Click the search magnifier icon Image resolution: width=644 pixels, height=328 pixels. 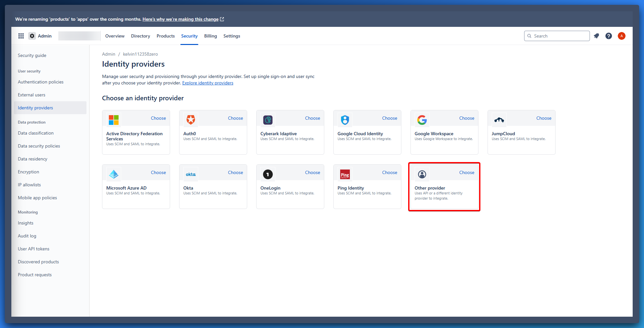(529, 36)
